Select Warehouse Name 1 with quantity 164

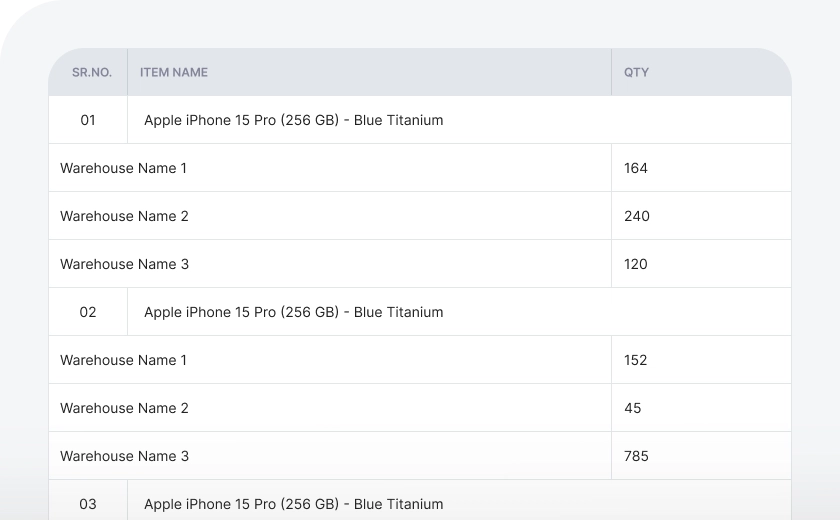(124, 168)
